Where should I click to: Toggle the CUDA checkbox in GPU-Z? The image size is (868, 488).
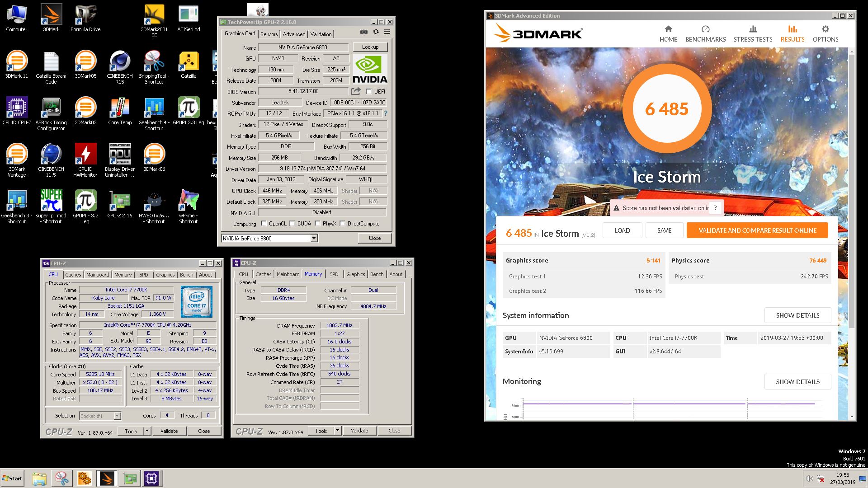coord(292,224)
